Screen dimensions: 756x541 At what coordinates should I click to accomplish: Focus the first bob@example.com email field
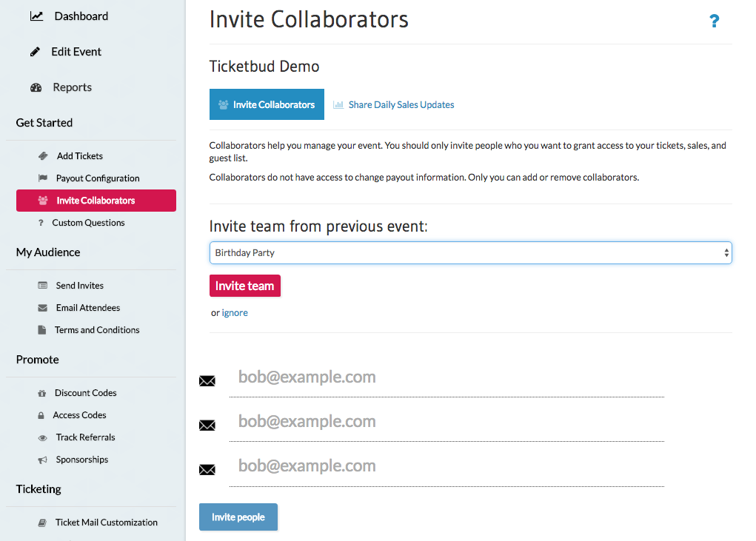tap(446, 377)
